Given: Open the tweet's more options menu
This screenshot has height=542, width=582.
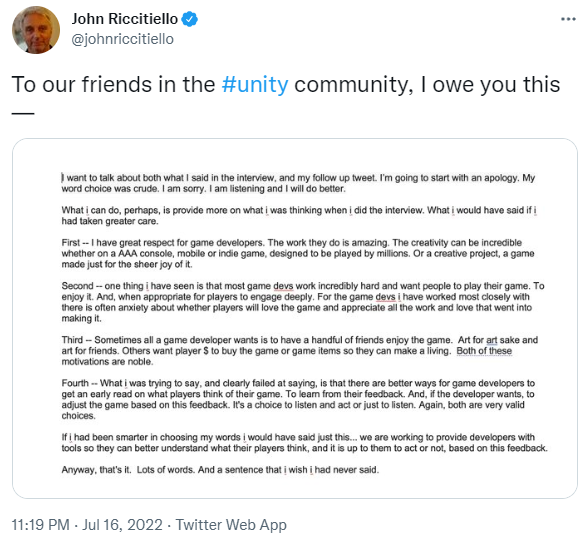Looking at the screenshot, I should click(x=568, y=19).
